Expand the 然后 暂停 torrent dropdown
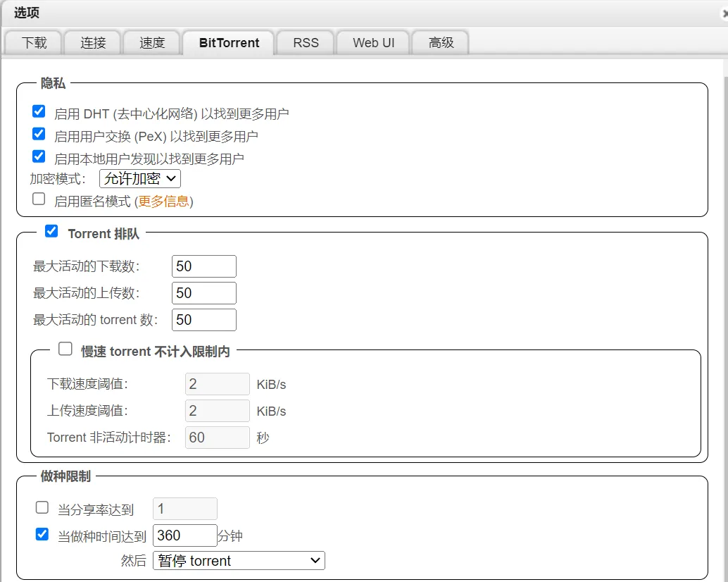 pos(239,561)
